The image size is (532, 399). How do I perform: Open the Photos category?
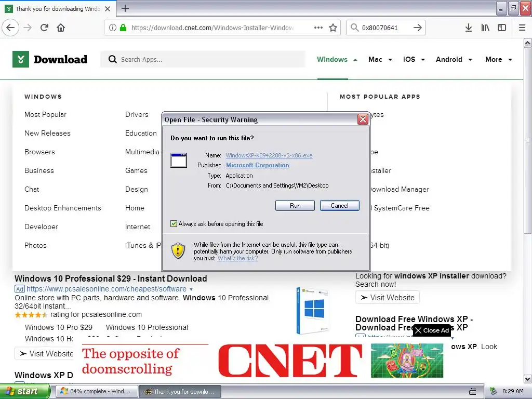[35, 245]
